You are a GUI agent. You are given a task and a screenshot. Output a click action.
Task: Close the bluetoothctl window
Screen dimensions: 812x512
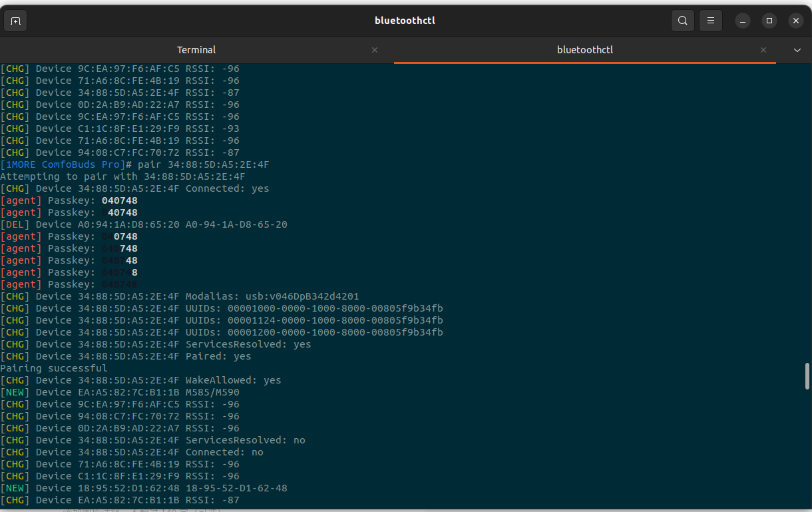pyautogui.click(x=796, y=21)
